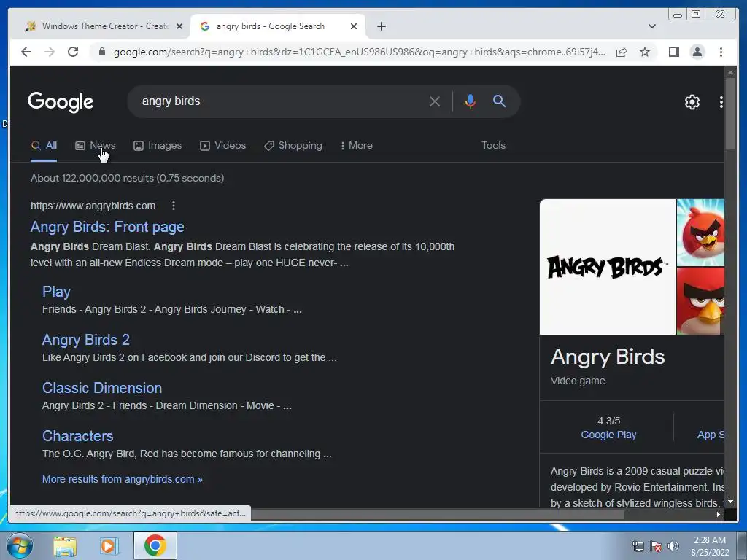This screenshot has width=747, height=560.
Task: Close the angry birds Google Search tab
Action: [354, 26]
